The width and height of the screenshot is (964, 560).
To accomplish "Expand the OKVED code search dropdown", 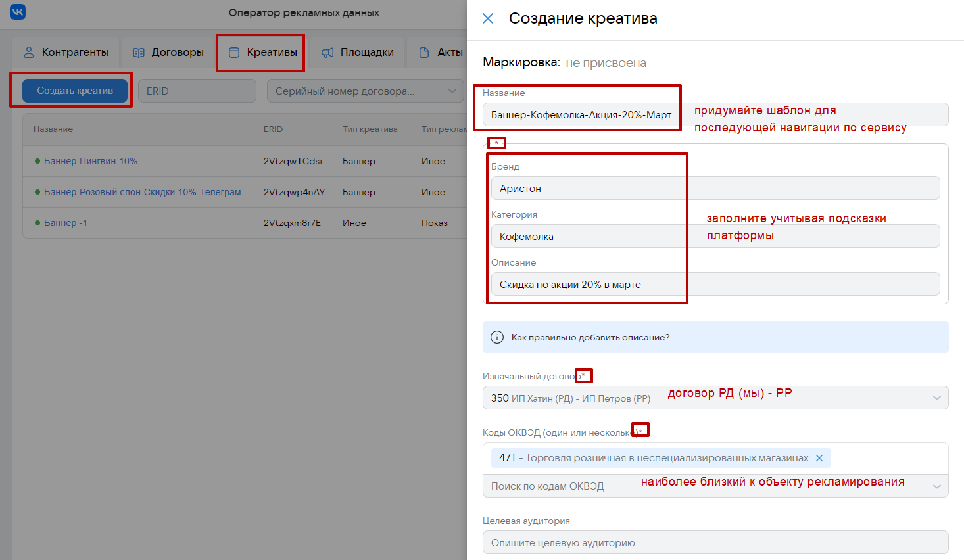I will pos(936,486).
